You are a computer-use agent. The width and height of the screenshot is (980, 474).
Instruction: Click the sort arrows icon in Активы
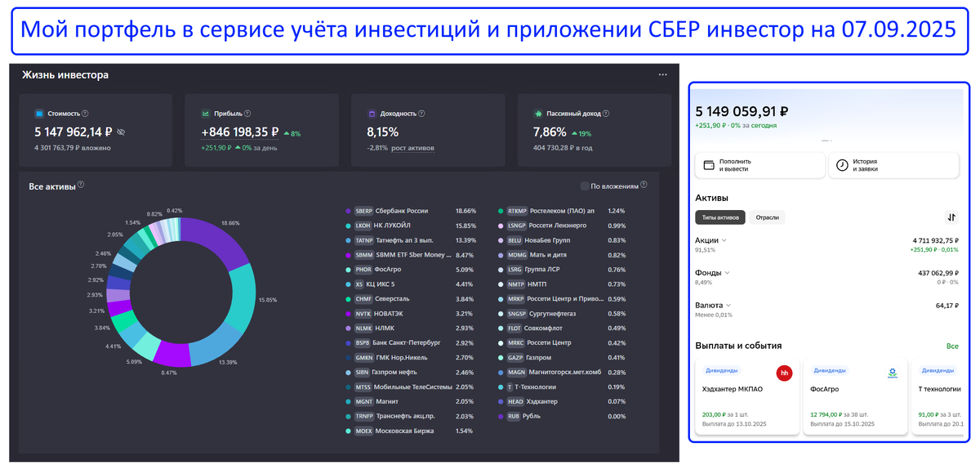(951, 217)
